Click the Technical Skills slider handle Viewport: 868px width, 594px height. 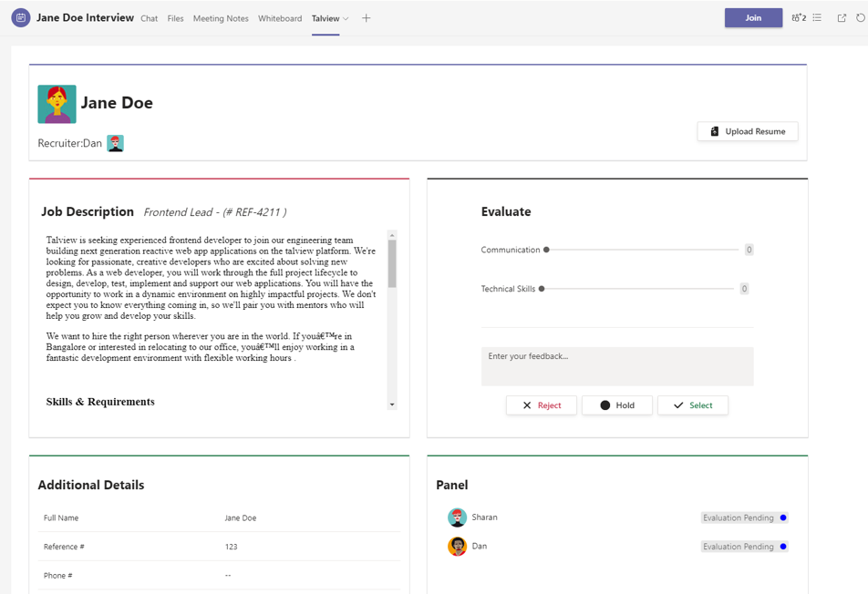pyautogui.click(x=542, y=289)
